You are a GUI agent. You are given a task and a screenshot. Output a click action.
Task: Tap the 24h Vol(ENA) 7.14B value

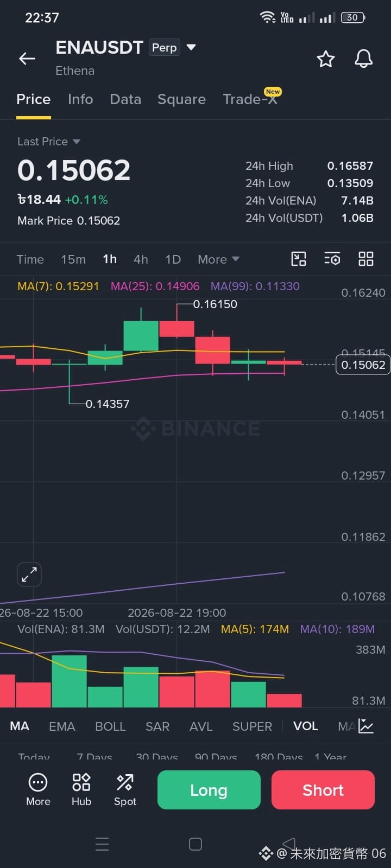pyautogui.click(x=357, y=201)
